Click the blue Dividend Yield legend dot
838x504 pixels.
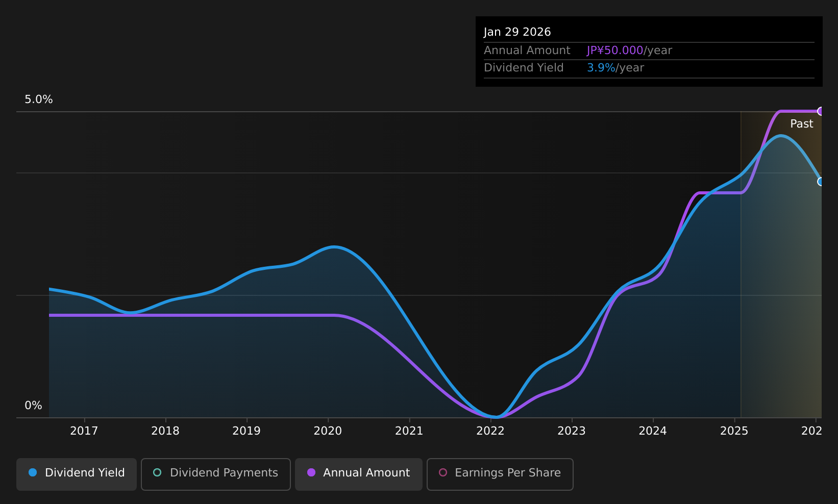[33, 472]
